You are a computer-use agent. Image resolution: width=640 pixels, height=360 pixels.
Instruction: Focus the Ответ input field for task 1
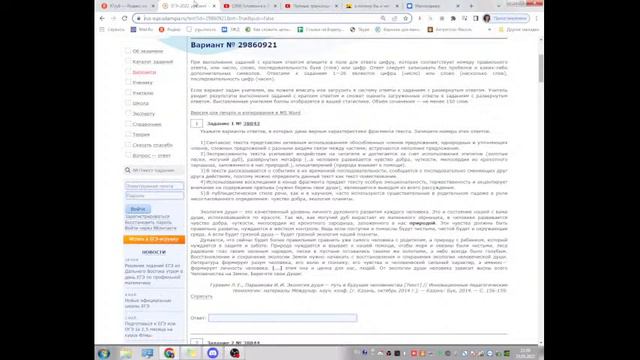tap(282, 318)
